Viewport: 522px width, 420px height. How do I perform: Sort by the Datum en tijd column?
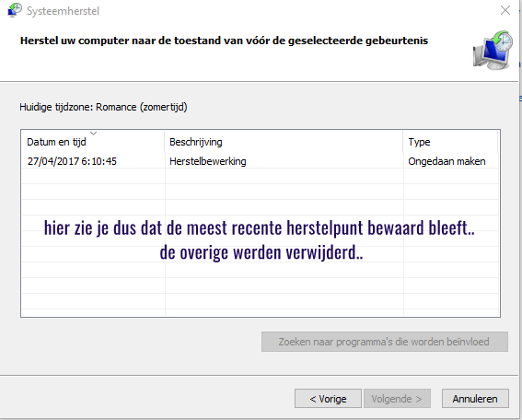[93, 142]
